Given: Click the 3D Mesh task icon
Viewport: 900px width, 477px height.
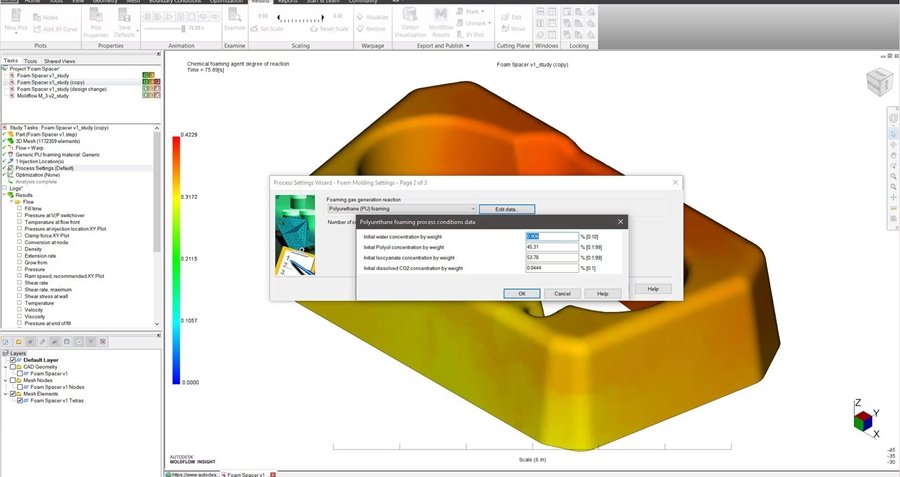Looking at the screenshot, I should point(10,141).
